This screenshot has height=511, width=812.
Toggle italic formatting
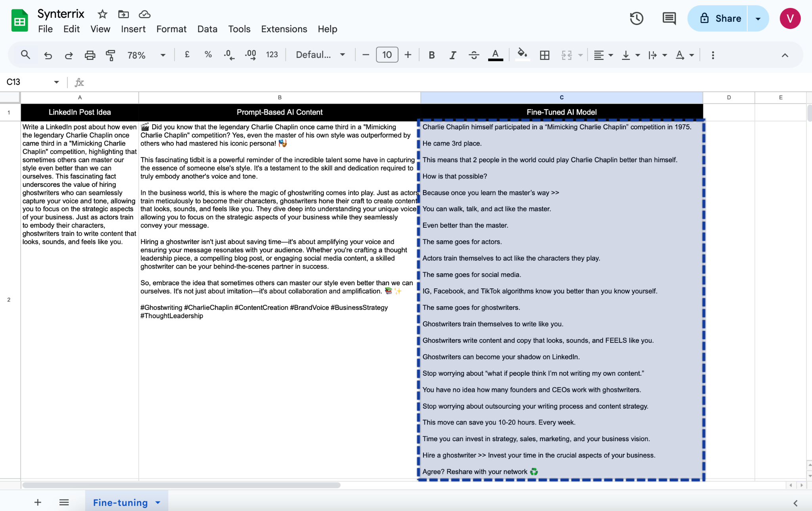pos(452,55)
